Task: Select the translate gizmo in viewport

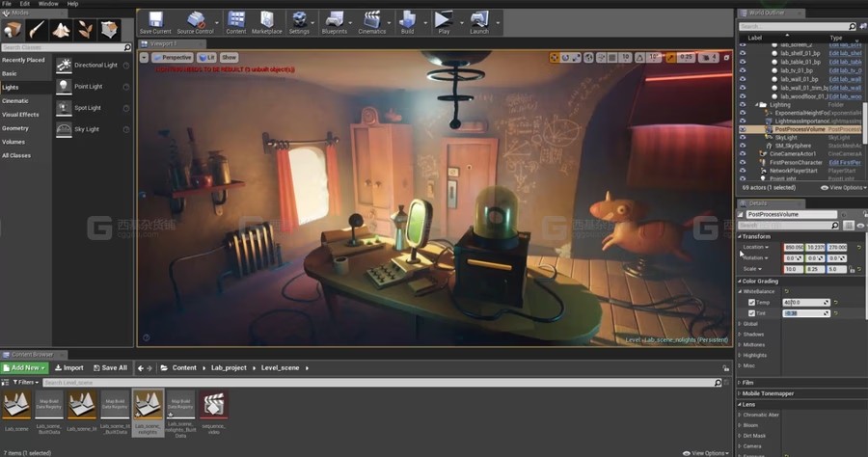Action: click(x=555, y=58)
